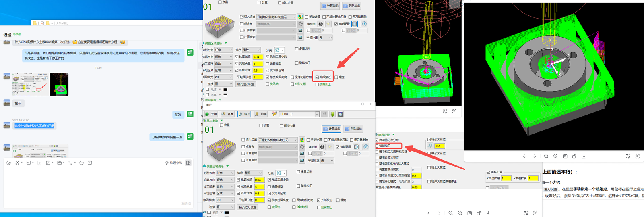This screenshot has height=217, width=644.
Task: Check 壁精加工 in 图片 window
Action: tap(298, 186)
